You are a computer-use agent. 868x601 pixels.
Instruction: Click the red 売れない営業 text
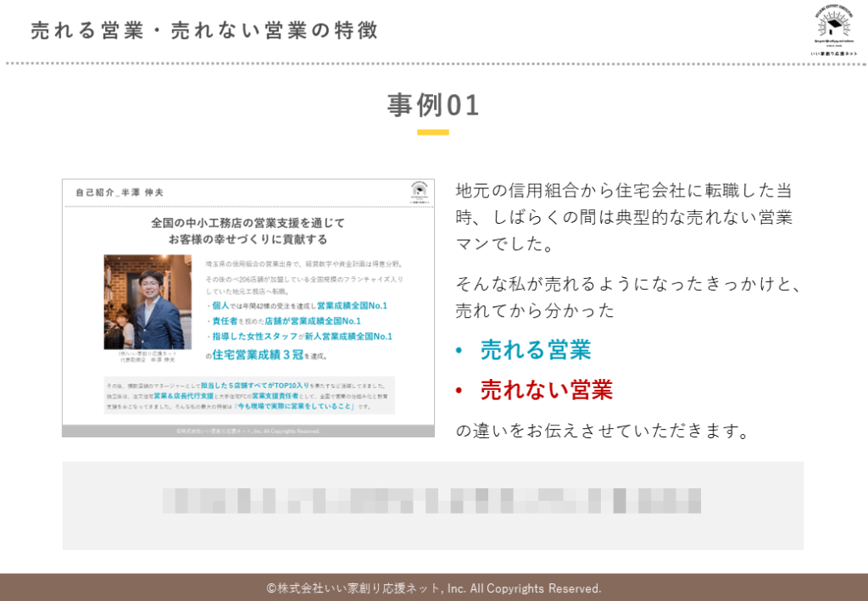tap(546, 391)
